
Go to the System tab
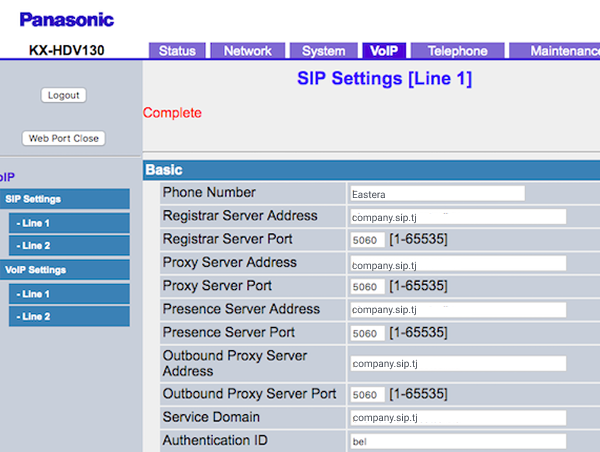pyautogui.click(x=323, y=51)
